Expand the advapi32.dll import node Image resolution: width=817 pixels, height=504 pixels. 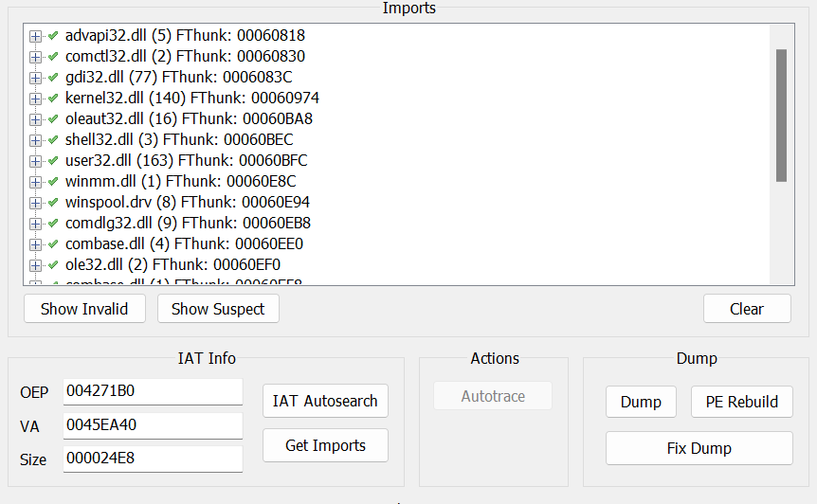click(x=35, y=36)
